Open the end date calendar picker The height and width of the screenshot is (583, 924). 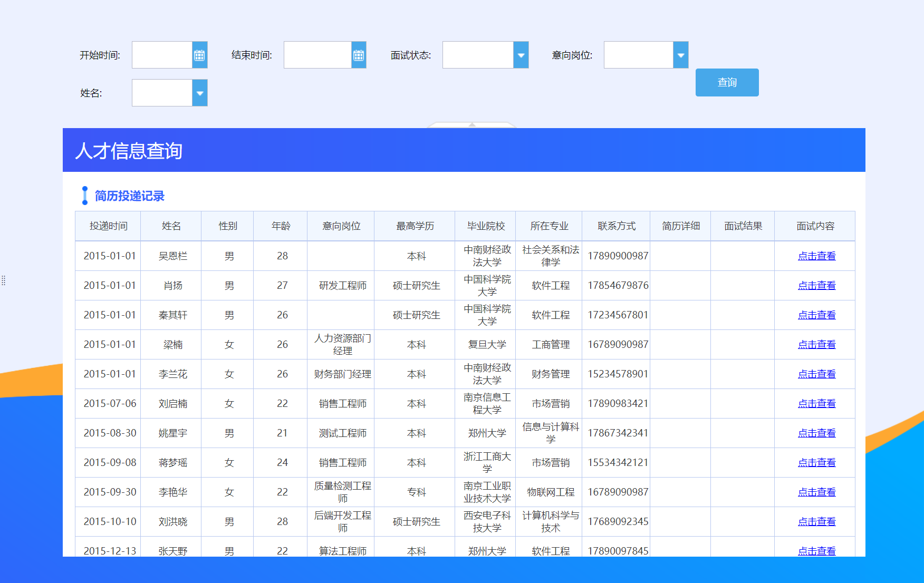click(x=358, y=55)
